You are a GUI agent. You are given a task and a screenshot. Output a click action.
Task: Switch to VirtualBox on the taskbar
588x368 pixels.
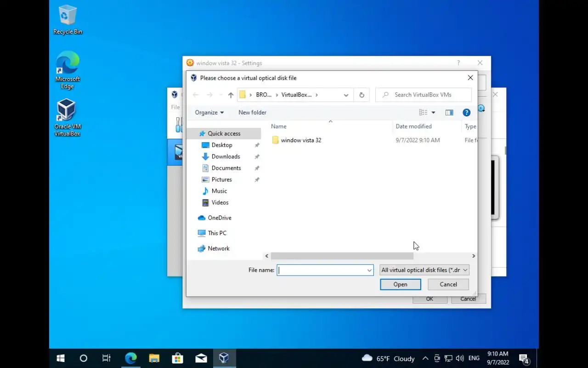pyautogui.click(x=224, y=358)
